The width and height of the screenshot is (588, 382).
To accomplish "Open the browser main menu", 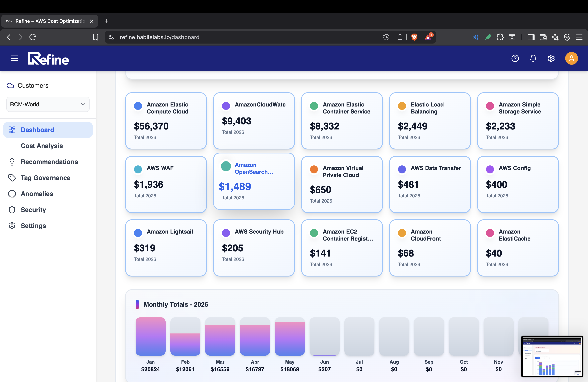I will (579, 37).
